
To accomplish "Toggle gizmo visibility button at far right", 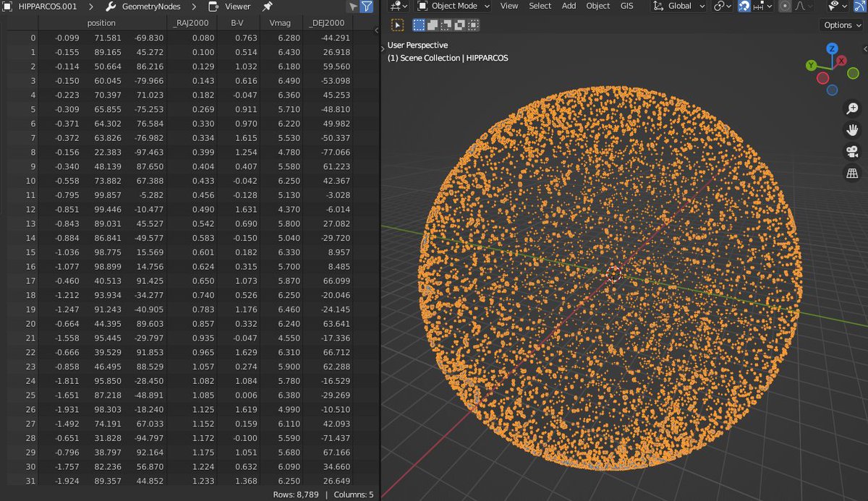I will click(861, 6).
